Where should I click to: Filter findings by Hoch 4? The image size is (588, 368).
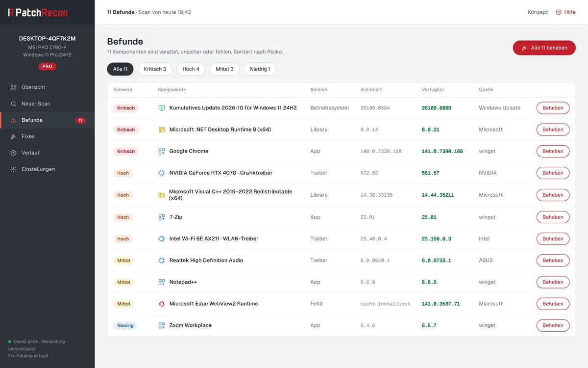tap(191, 69)
